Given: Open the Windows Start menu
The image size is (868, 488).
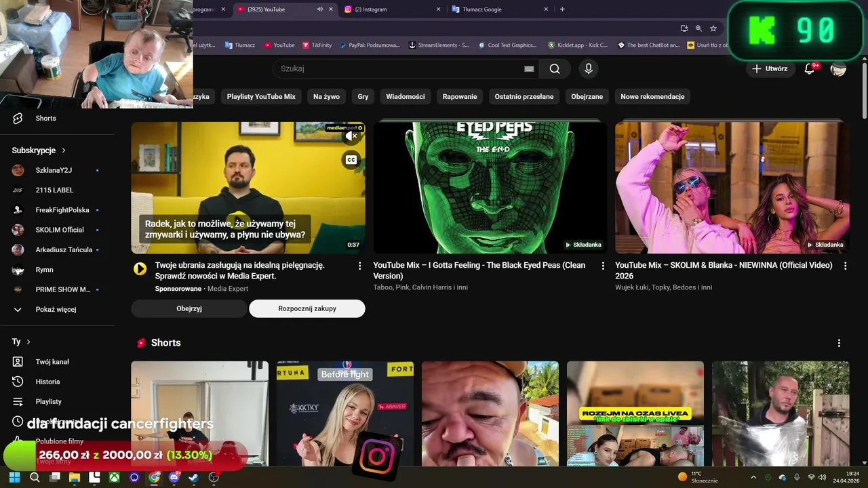Looking at the screenshot, I should pyautogui.click(x=14, y=477).
